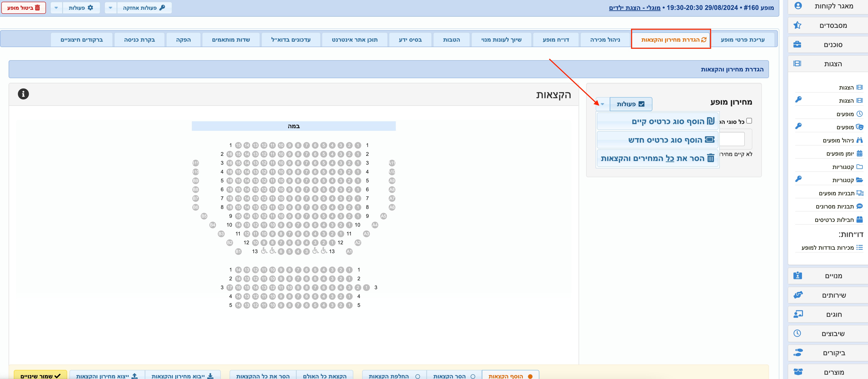Click the user icon beside מאגר לקוחות
868x379 pixels.
tap(798, 6)
